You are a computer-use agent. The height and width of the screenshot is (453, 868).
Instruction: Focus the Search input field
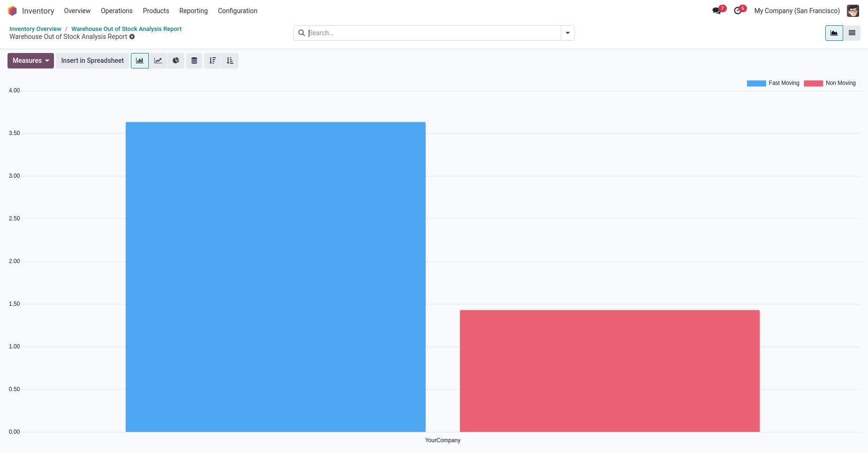pos(434,33)
